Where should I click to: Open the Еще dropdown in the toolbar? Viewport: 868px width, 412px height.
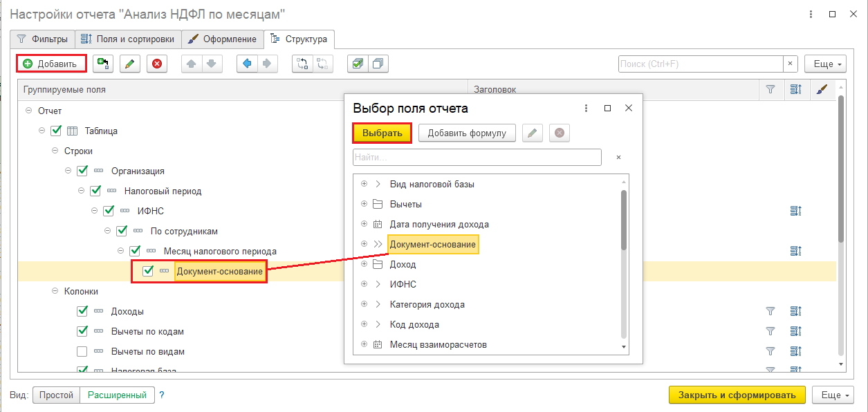click(825, 64)
